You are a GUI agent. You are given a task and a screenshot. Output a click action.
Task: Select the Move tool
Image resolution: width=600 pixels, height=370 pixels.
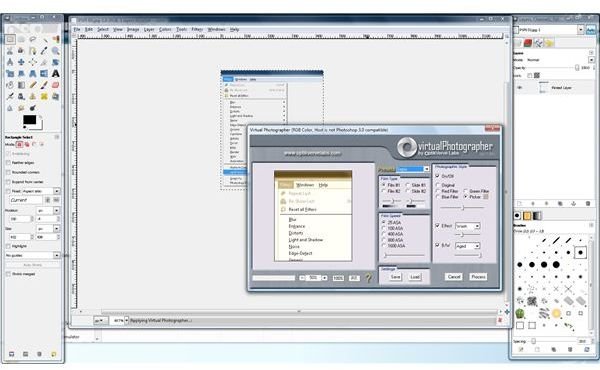(x=21, y=62)
